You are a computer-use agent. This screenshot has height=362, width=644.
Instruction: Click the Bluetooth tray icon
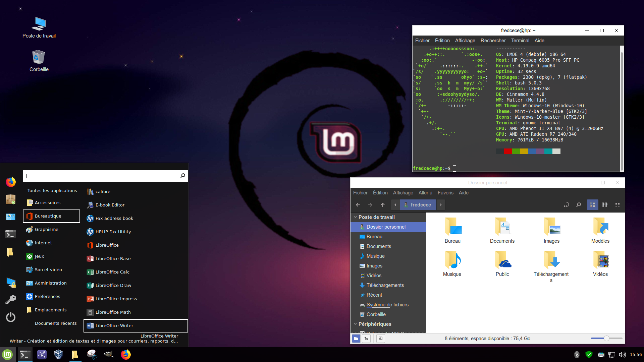[577, 355]
